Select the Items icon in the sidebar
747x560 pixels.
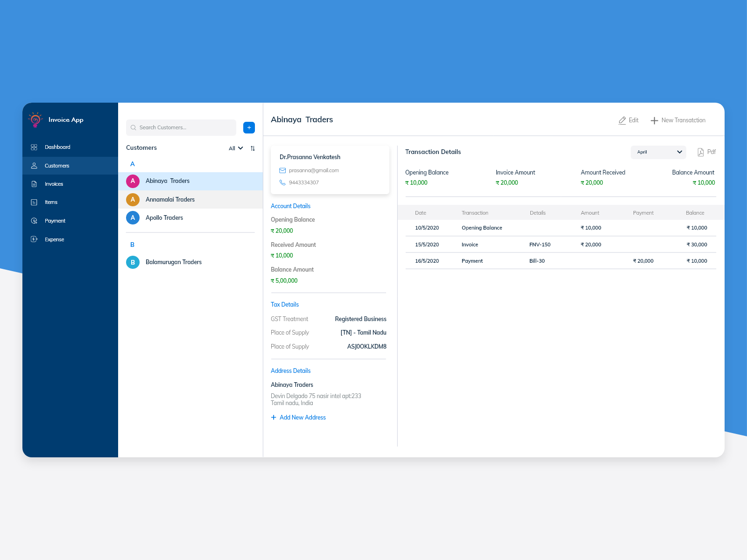coord(34,202)
